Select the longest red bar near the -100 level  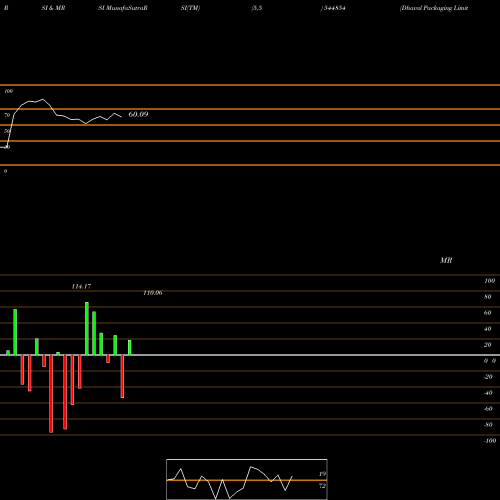tap(51, 394)
